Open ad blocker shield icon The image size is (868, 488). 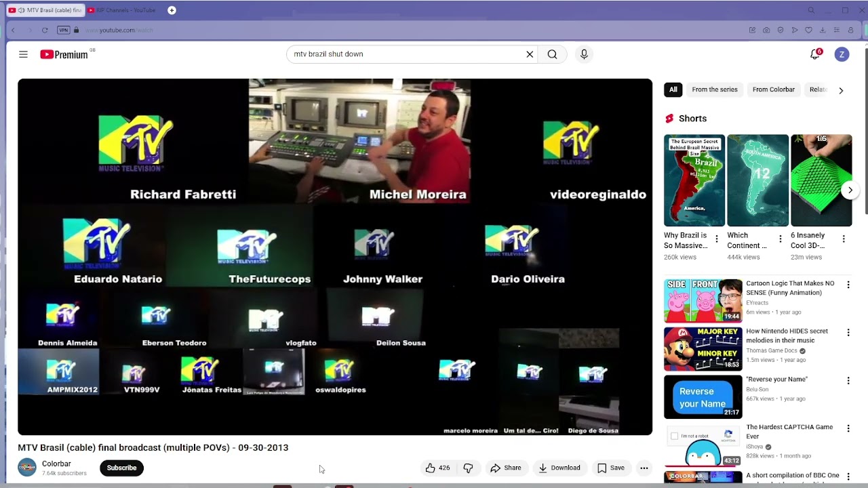[x=781, y=30]
